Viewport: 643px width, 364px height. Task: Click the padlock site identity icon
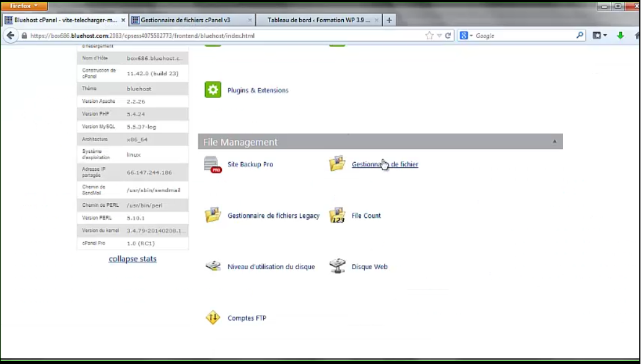click(24, 36)
